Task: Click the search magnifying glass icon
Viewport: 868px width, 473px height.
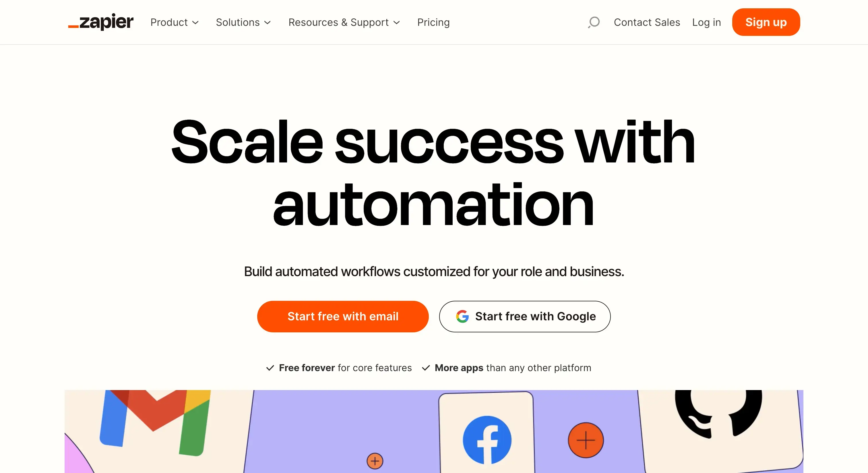Action: pos(594,22)
